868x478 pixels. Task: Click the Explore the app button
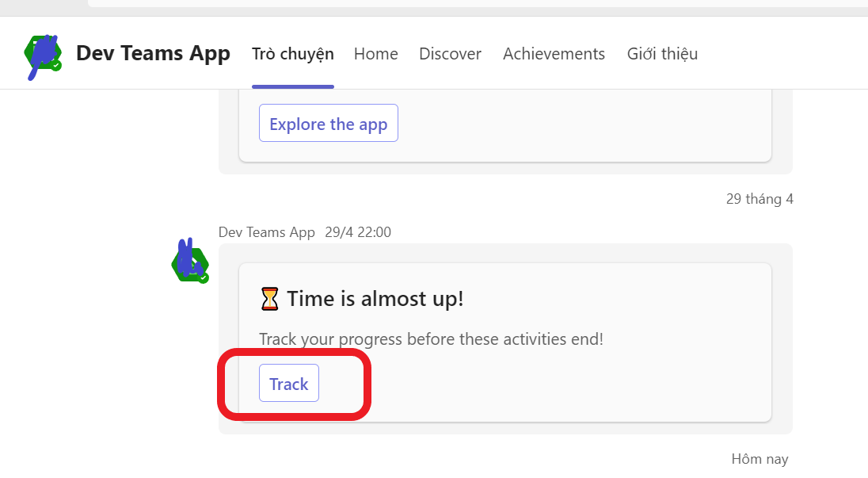pyautogui.click(x=328, y=124)
